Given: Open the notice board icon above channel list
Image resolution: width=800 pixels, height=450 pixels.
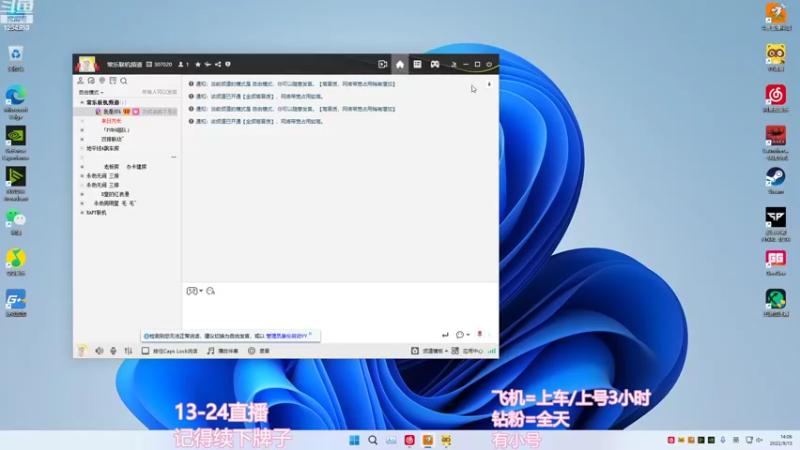Looking at the screenshot, I should tap(113, 81).
